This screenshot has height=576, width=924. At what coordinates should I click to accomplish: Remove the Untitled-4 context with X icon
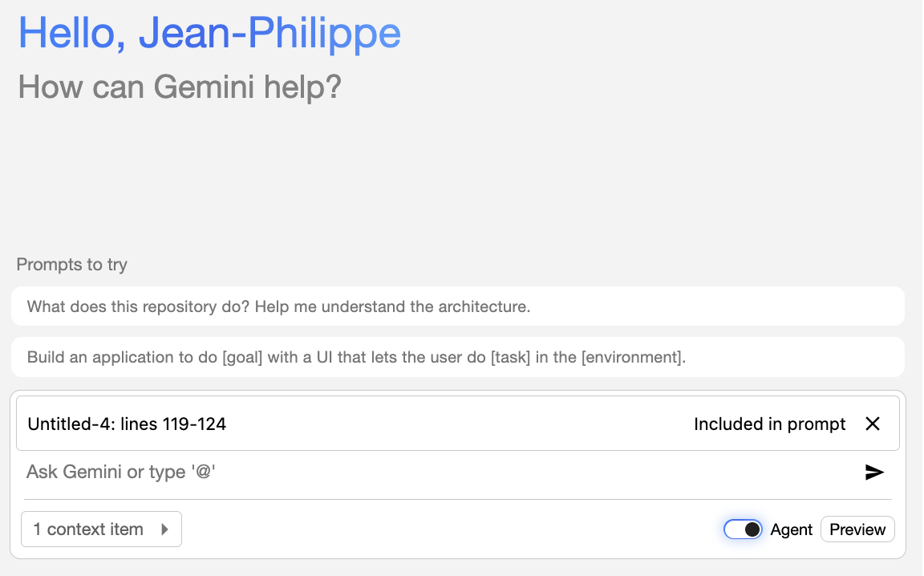(x=873, y=424)
